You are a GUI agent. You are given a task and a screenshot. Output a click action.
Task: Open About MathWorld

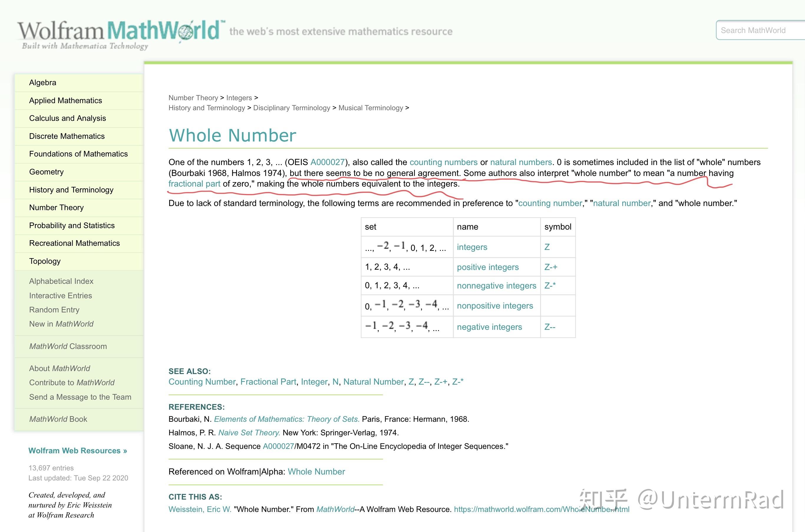(x=59, y=368)
